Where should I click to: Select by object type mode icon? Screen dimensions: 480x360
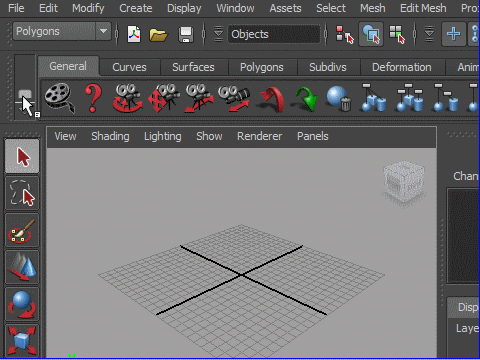coord(371,34)
